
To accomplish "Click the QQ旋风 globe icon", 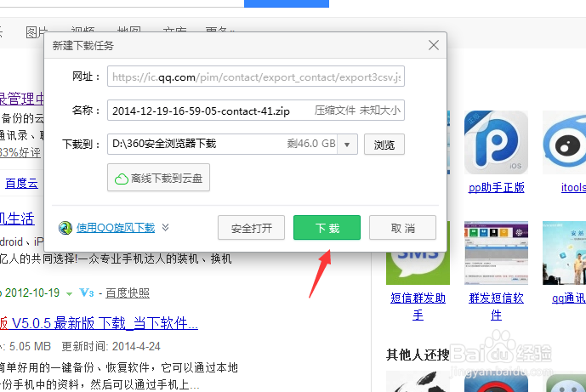I will [65, 228].
